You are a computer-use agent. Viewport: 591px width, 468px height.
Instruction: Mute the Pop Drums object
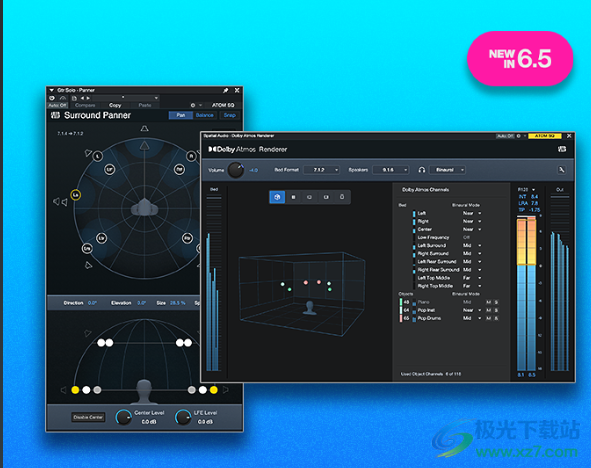click(489, 318)
